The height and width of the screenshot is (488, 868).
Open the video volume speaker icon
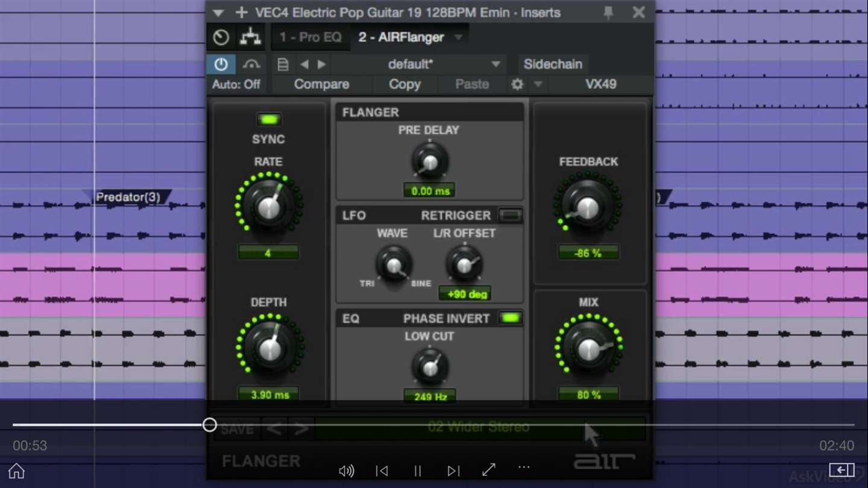point(347,471)
